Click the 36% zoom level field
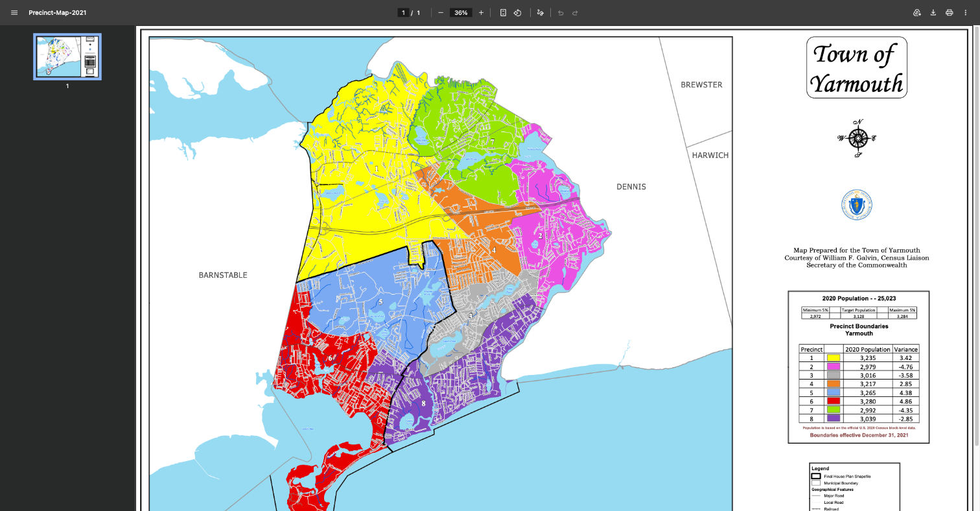The height and width of the screenshot is (511, 980). [x=461, y=12]
